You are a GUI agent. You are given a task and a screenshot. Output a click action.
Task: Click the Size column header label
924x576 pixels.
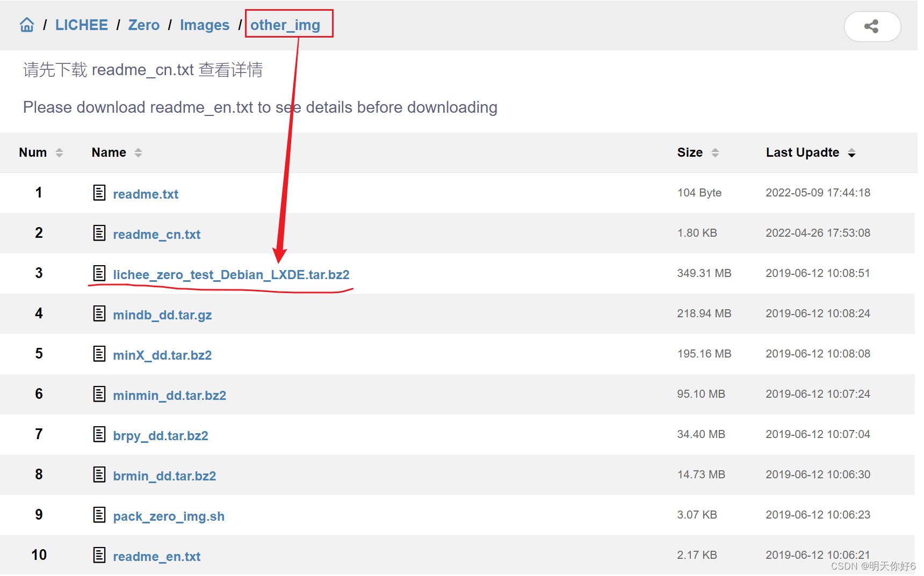690,152
